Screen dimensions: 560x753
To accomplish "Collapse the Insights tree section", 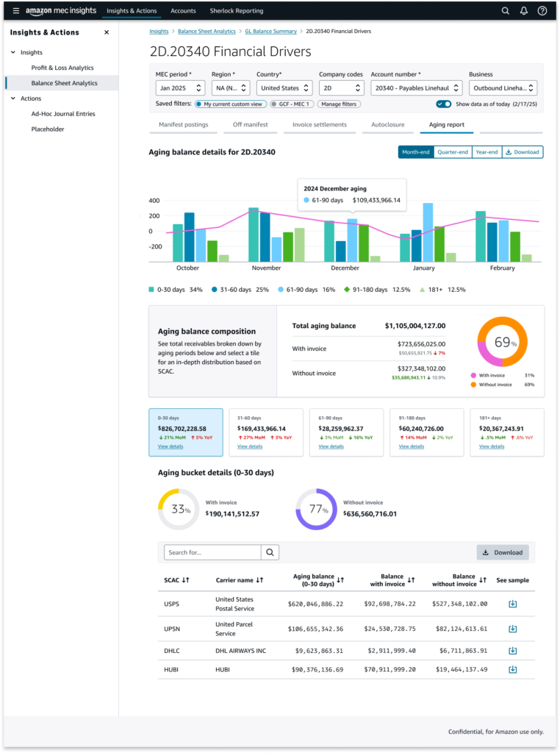I will tap(13, 52).
